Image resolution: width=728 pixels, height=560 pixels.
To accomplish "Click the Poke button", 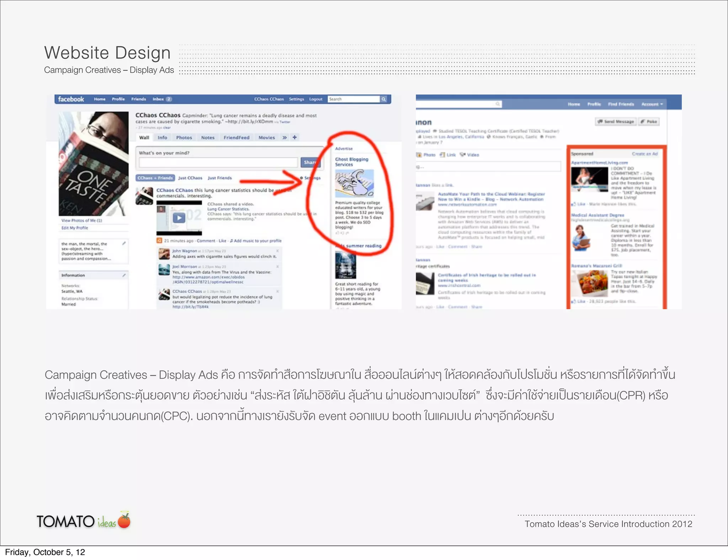I will 649,122.
